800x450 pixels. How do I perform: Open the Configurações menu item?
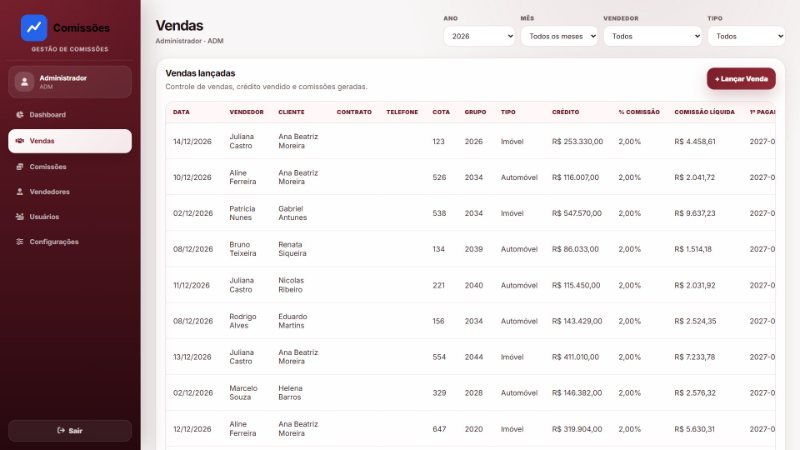click(x=70, y=242)
